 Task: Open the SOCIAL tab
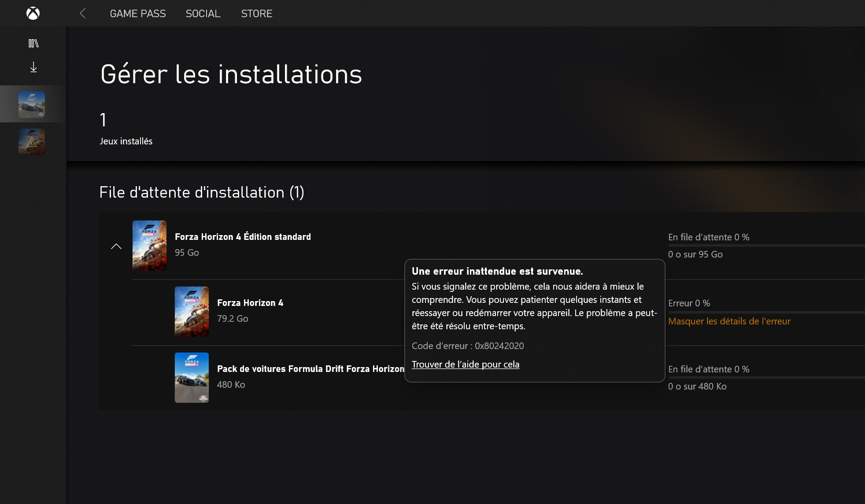point(203,14)
